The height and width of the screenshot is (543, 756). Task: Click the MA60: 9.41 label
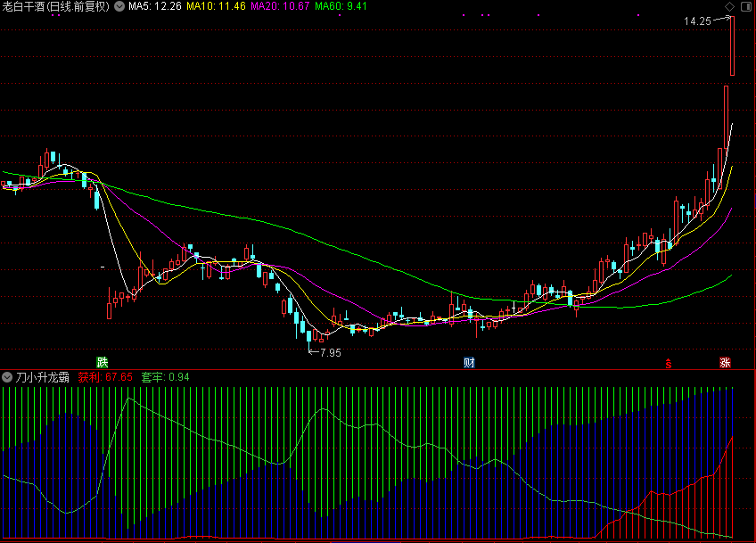[341, 6]
